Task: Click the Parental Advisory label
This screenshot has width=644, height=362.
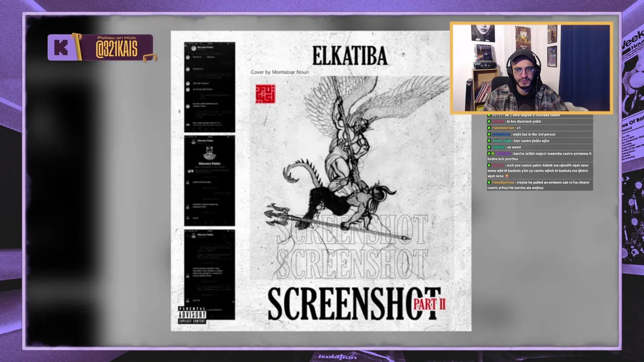Action: [192, 315]
